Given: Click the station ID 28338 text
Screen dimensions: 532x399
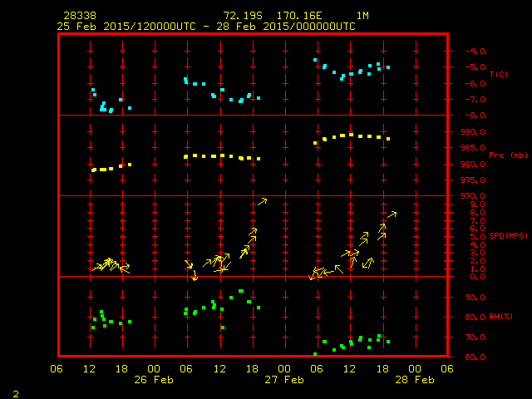Looking at the screenshot, I should coord(78,16).
